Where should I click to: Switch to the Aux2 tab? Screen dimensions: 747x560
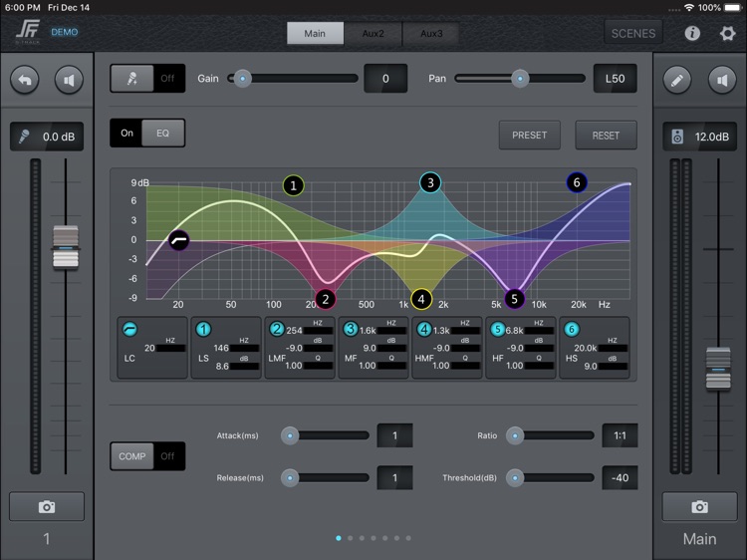pos(373,33)
